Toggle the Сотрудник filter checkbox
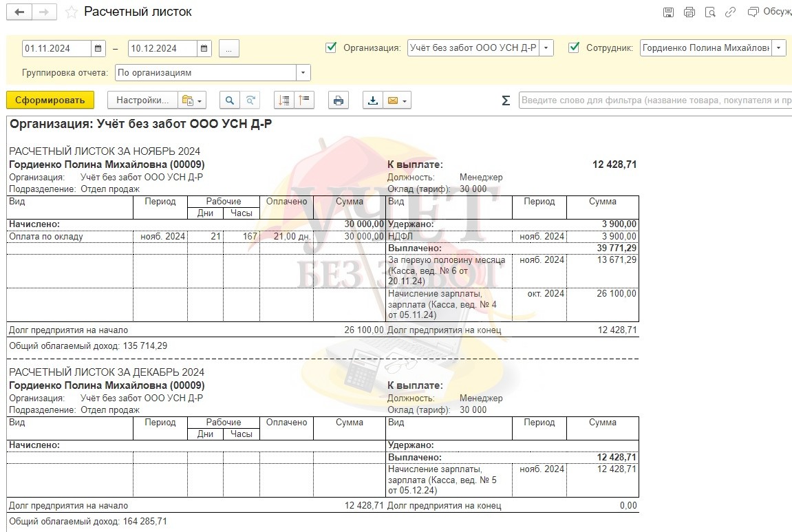792x532 pixels. 574,47
